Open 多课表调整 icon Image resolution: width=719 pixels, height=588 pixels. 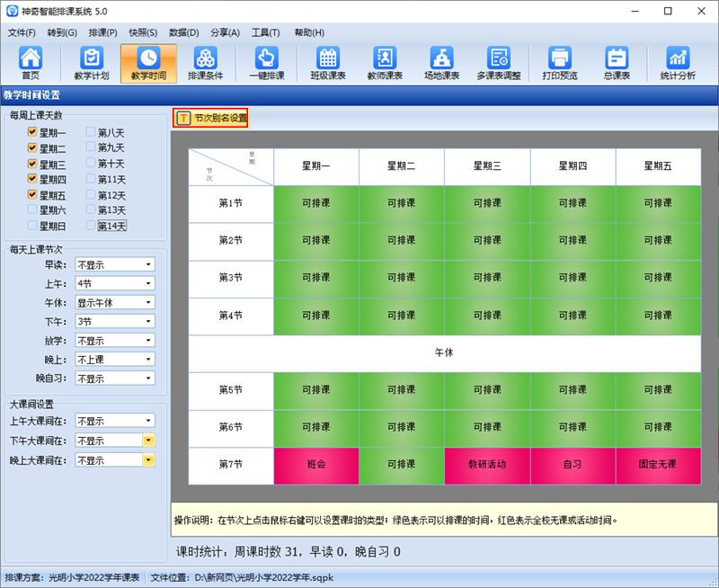499,63
